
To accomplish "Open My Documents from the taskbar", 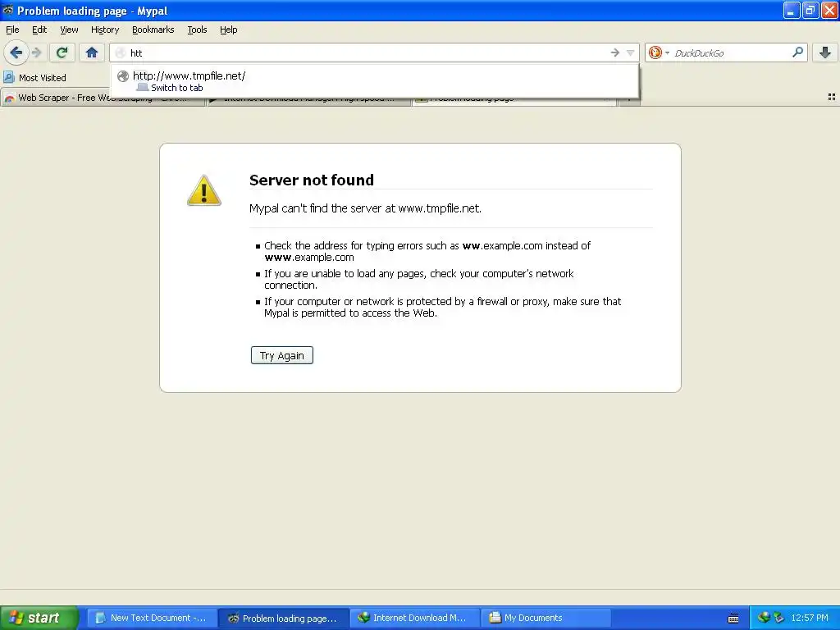I will (x=546, y=618).
